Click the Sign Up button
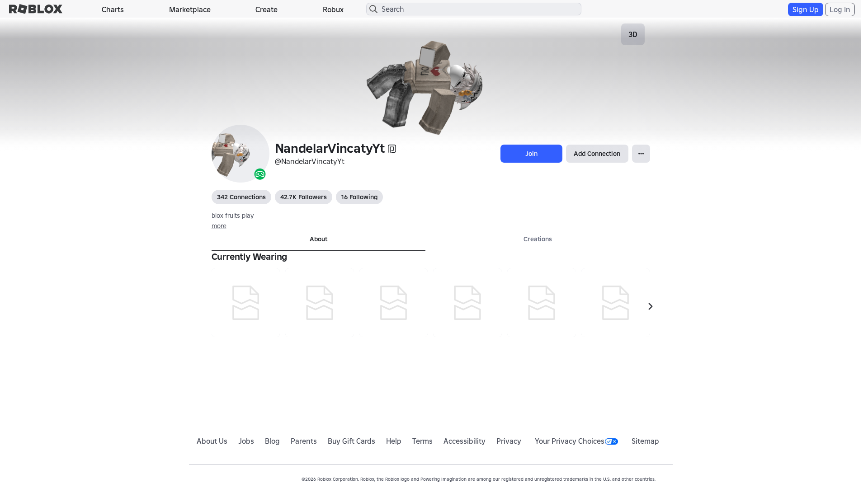The height and width of the screenshot is (488, 868). tap(805, 9)
